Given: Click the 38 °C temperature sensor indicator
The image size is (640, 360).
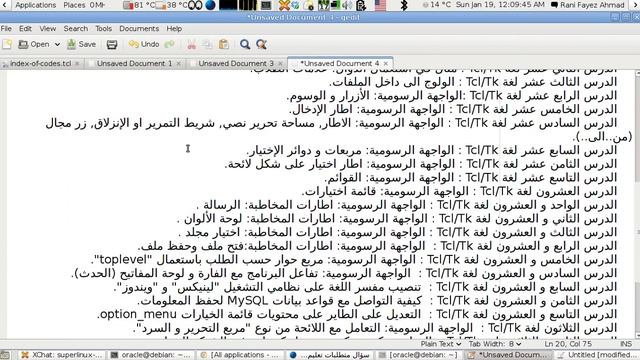Looking at the screenshot, I should coord(171,5).
